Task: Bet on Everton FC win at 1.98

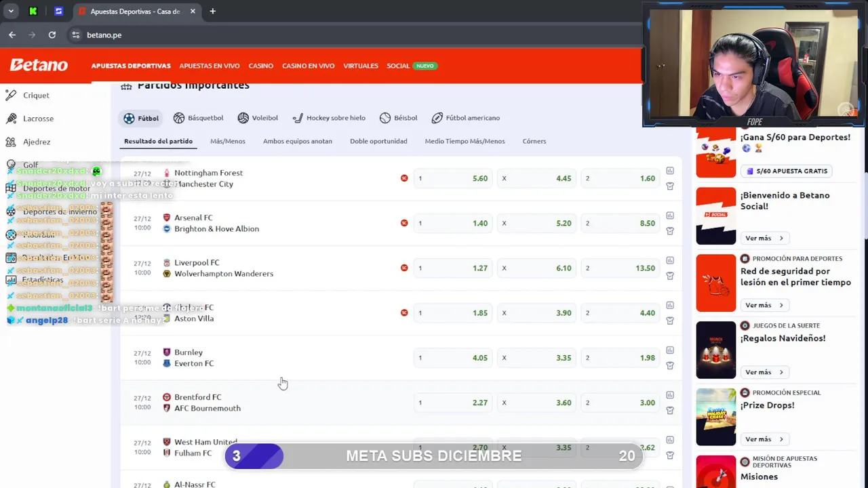Action: [620, 358]
